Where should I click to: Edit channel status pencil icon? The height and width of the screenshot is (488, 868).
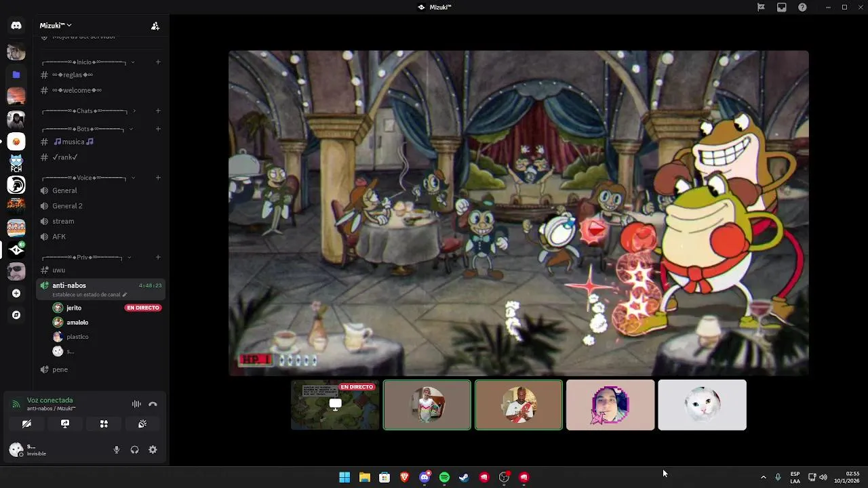pos(124,295)
